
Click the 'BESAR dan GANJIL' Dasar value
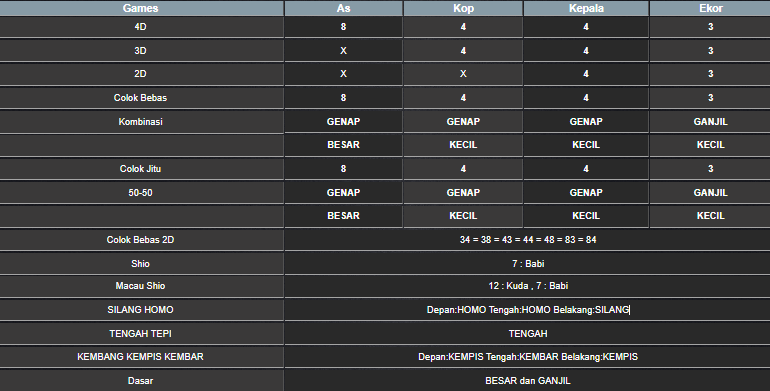pyautogui.click(x=528, y=381)
